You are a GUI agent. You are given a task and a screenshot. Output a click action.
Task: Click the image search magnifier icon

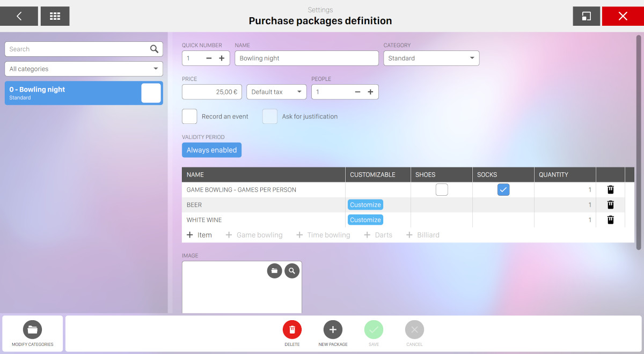tap(292, 271)
